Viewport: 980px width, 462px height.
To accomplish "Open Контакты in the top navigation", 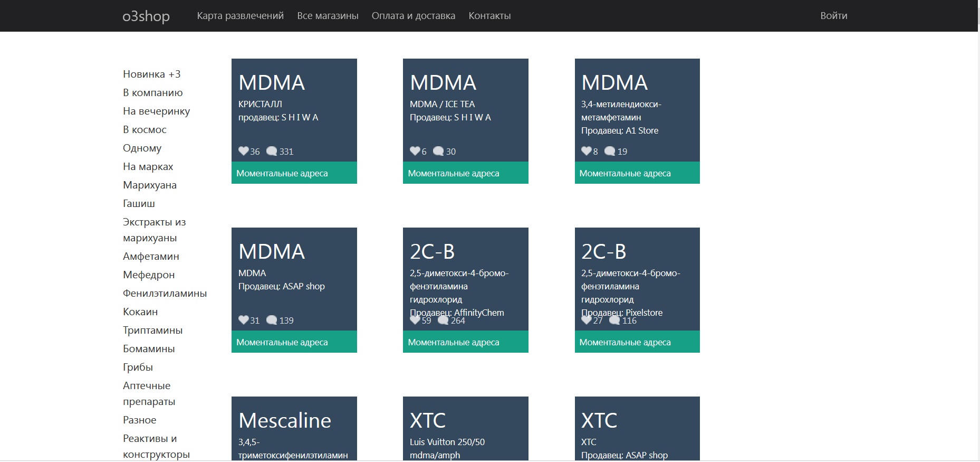I will point(489,16).
